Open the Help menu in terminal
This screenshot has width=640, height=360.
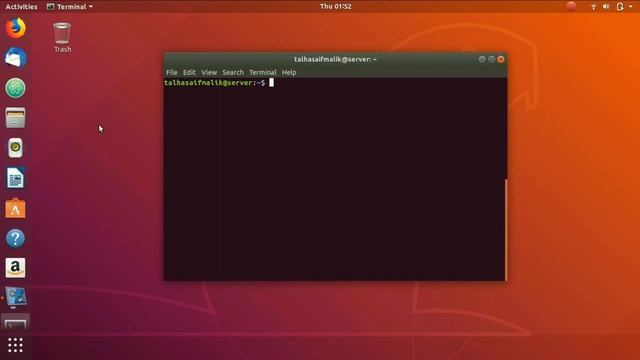point(289,72)
